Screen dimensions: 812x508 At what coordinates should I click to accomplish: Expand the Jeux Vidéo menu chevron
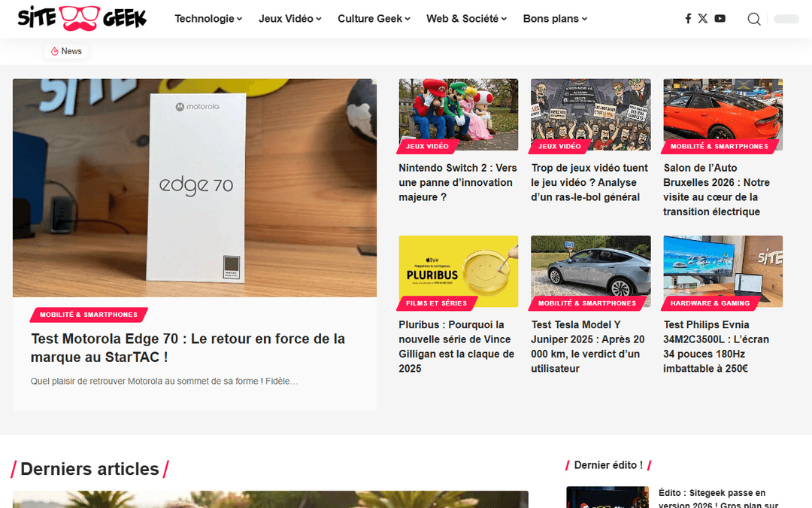point(319,19)
